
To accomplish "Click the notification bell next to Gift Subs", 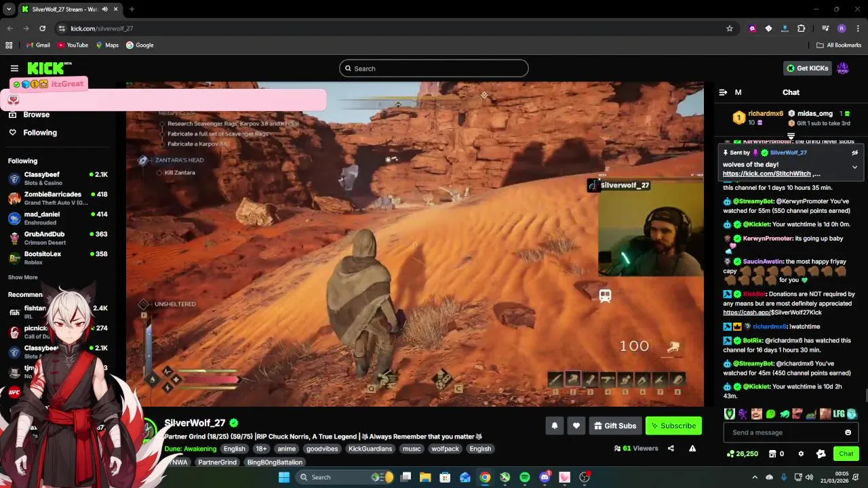I will [x=555, y=426].
